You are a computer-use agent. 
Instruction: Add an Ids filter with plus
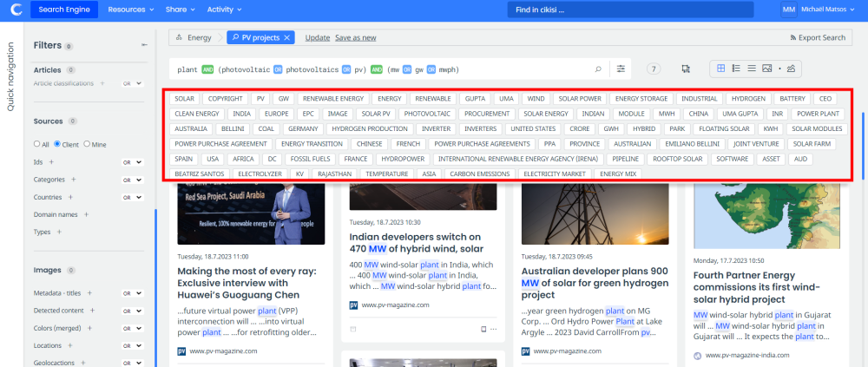click(51, 162)
